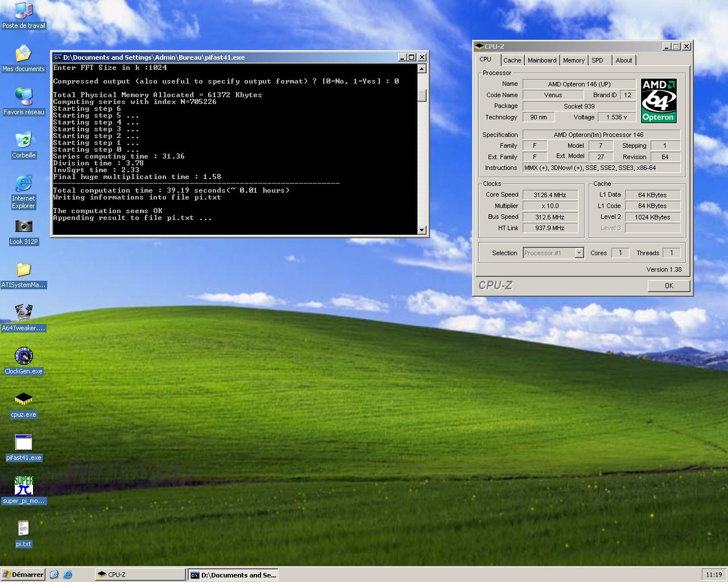
Task: Click the Technology value 90 nm
Action: (538, 117)
